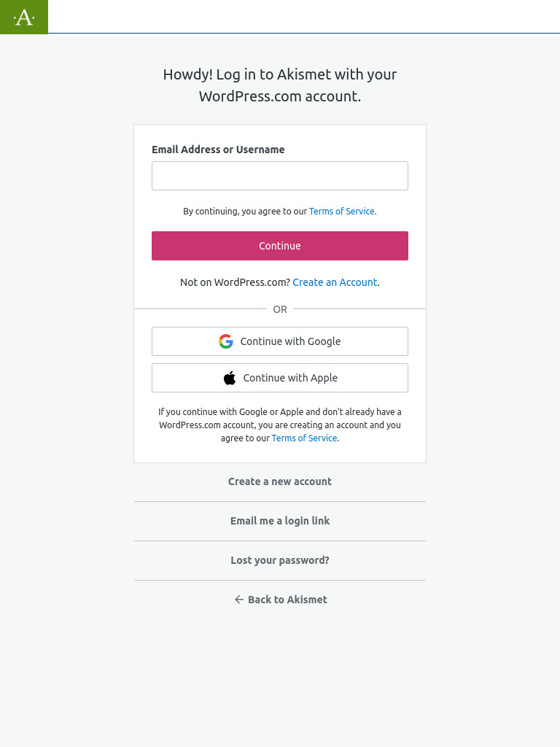The height and width of the screenshot is (747, 560).
Task: Click the Email Address or Username label
Action: coord(218,150)
